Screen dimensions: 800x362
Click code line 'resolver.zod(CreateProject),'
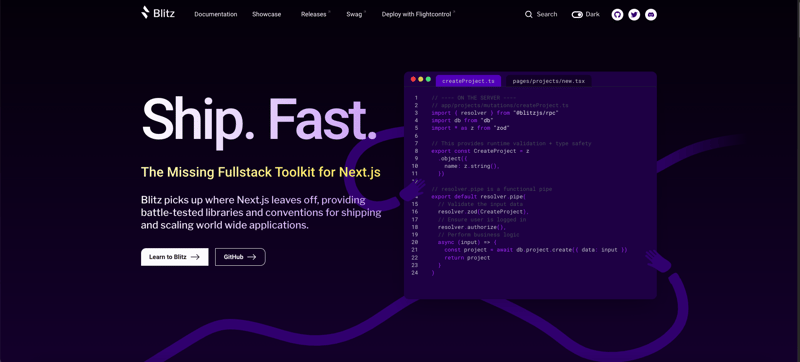pos(483,212)
